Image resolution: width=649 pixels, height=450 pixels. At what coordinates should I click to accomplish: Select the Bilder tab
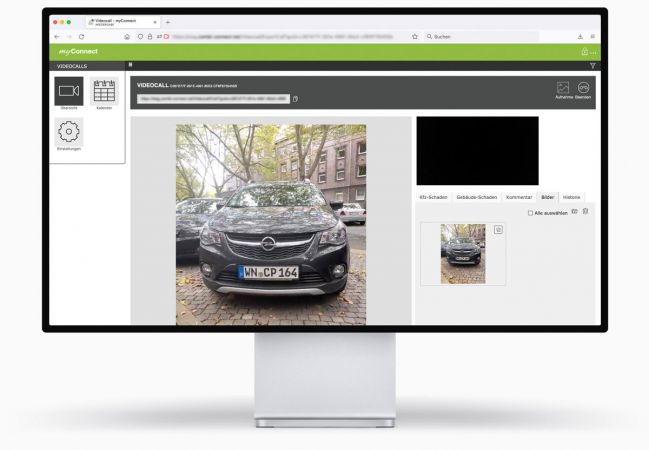coord(548,197)
